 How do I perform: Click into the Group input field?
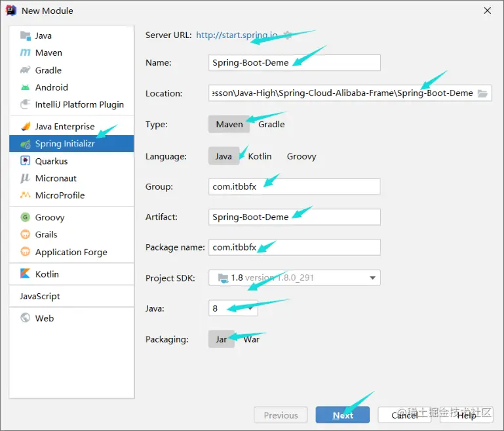(x=294, y=186)
